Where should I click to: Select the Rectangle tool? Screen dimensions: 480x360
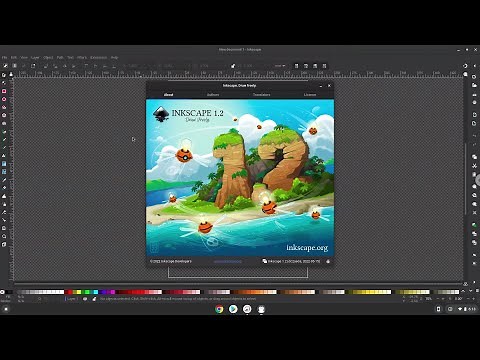coord(4,91)
